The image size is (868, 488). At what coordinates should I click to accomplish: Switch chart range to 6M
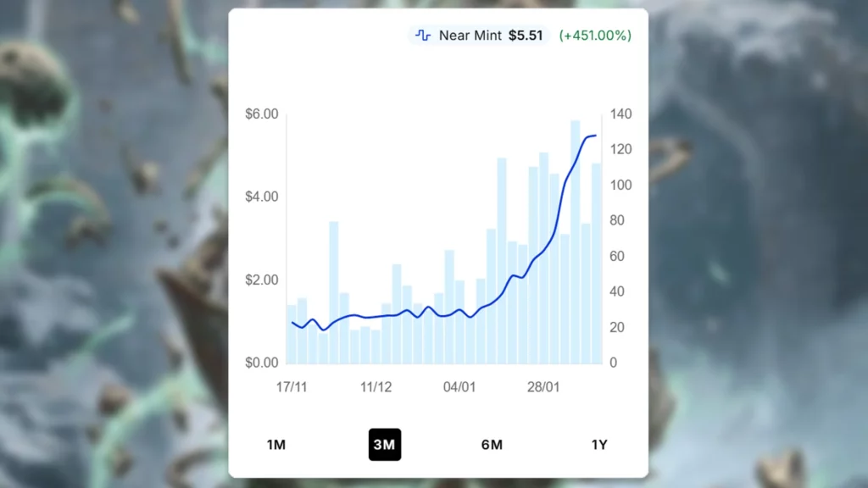click(492, 445)
